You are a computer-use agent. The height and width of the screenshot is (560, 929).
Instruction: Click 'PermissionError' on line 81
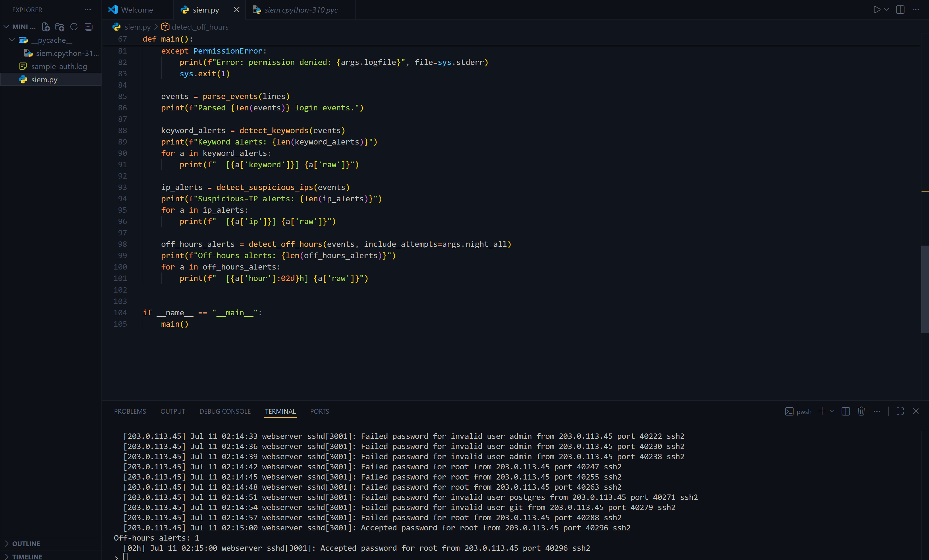(227, 51)
